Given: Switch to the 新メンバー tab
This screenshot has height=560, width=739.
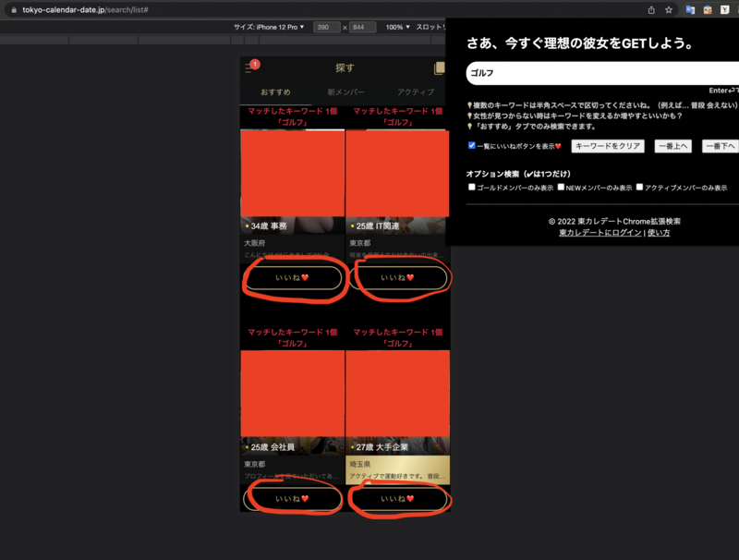Looking at the screenshot, I should (x=345, y=91).
